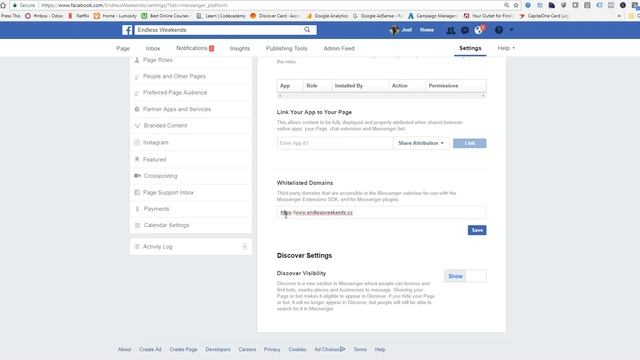Image resolution: width=640 pixels, height=360 pixels.
Task: Select the Settings tab
Action: 470,48
